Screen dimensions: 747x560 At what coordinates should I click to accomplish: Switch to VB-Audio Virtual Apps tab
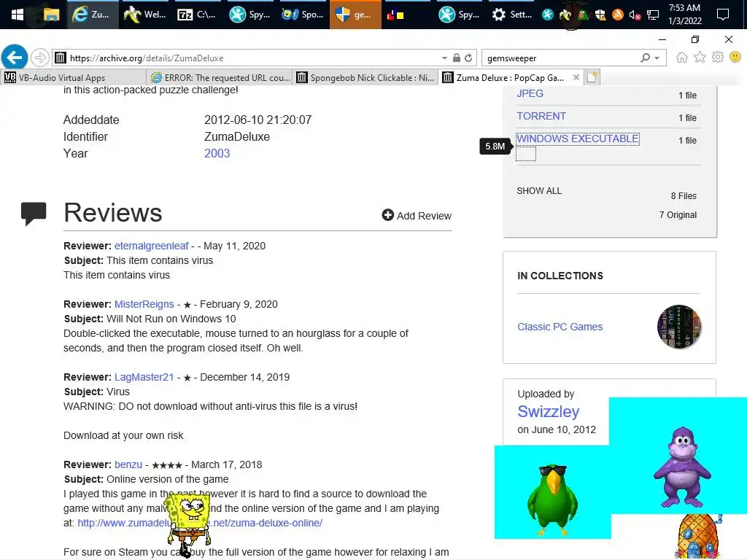tap(74, 77)
